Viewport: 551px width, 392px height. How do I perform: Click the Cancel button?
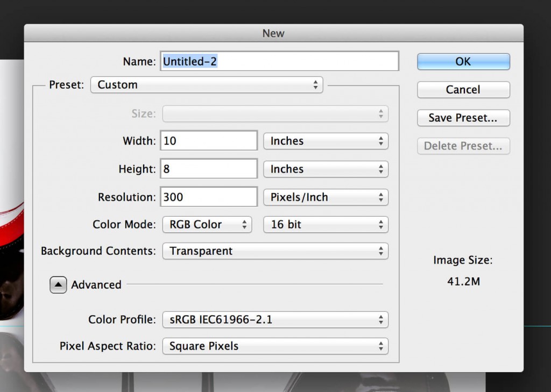(463, 90)
